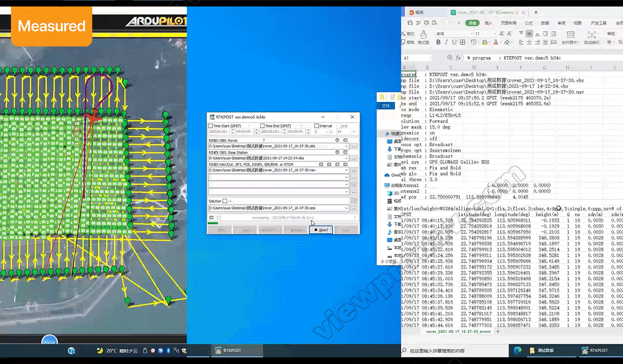Expand the Rover OBS file path dropdown
This screenshot has width=623, height=364.
pyautogui.click(x=346, y=146)
